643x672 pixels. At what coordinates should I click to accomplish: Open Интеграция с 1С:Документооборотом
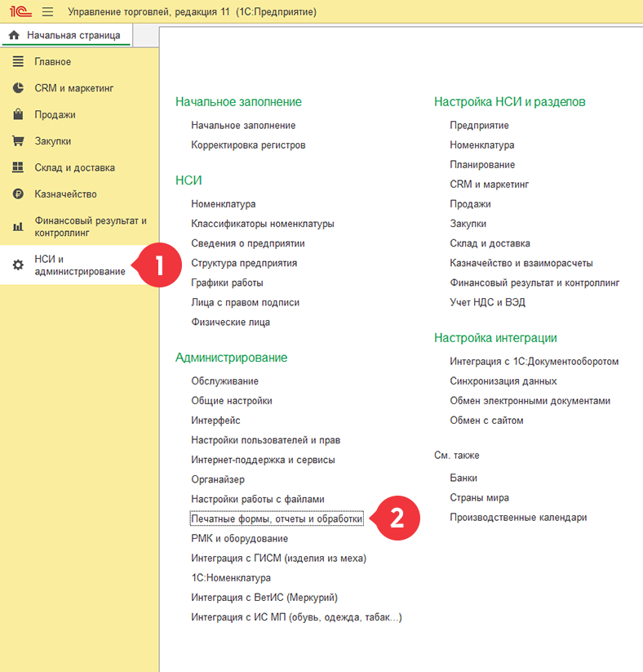click(534, 361)
